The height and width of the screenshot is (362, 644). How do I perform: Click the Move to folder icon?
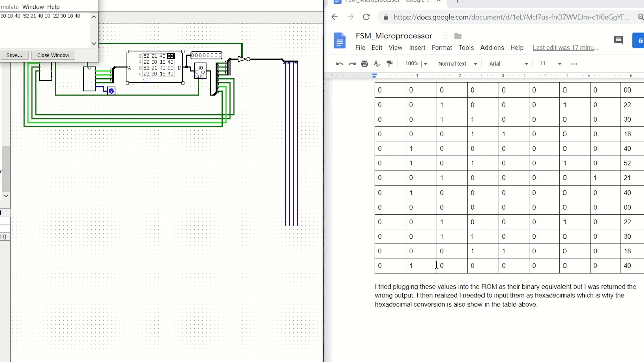click(458, 36)
